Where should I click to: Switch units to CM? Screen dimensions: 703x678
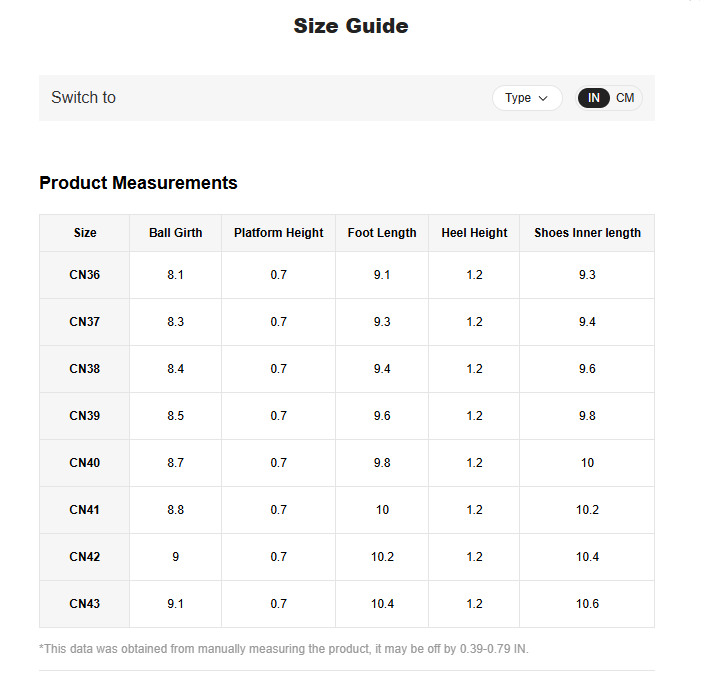click(x=625, y=98)
